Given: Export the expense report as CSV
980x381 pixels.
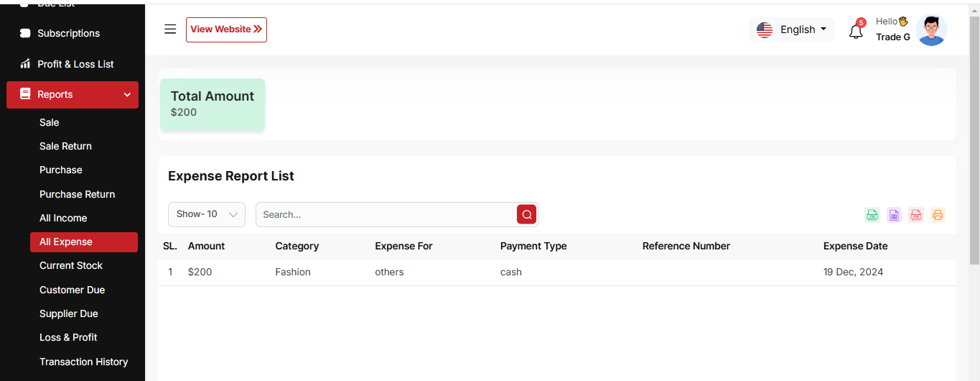Looking at the screenshot, I should coord(872,215).
